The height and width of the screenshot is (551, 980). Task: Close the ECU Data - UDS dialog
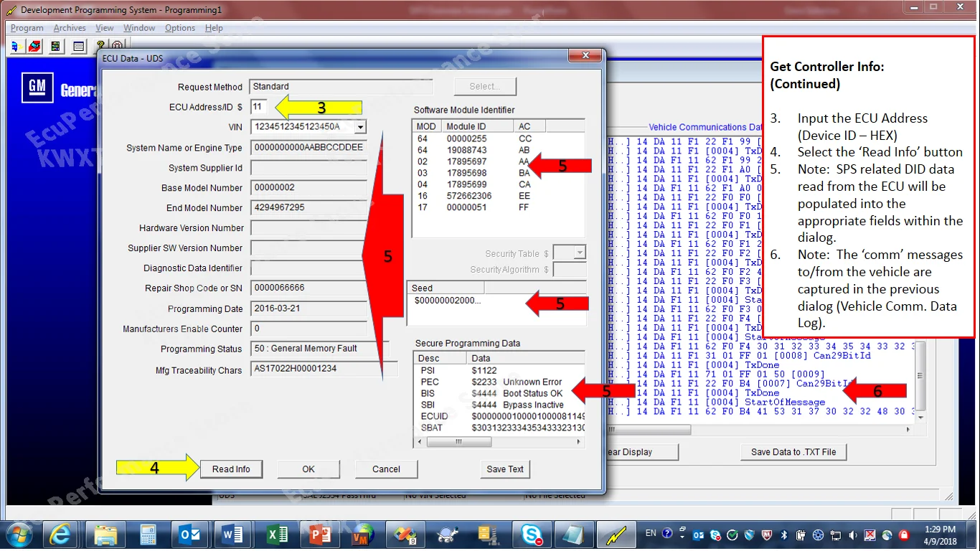[585, 57]
